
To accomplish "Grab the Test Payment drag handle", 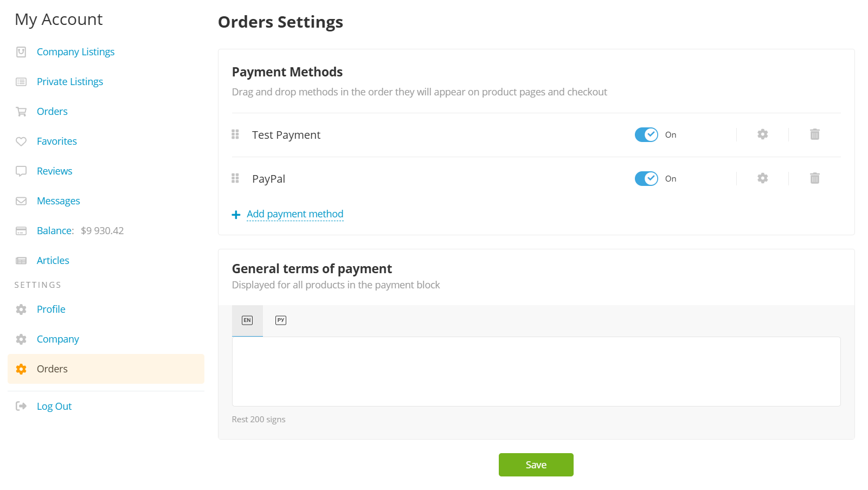I will tap(235, 134).
